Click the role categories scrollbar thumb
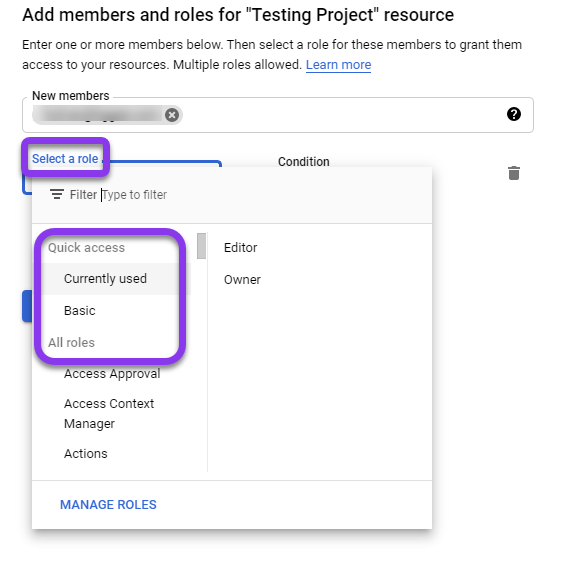The image size is (573, 570). click(201, 246)
